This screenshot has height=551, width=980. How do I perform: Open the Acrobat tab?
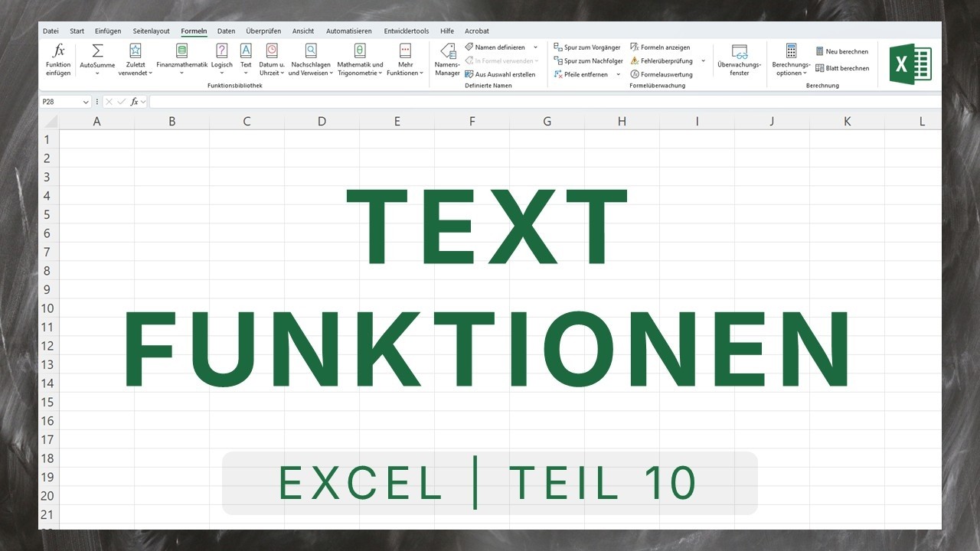477,31
